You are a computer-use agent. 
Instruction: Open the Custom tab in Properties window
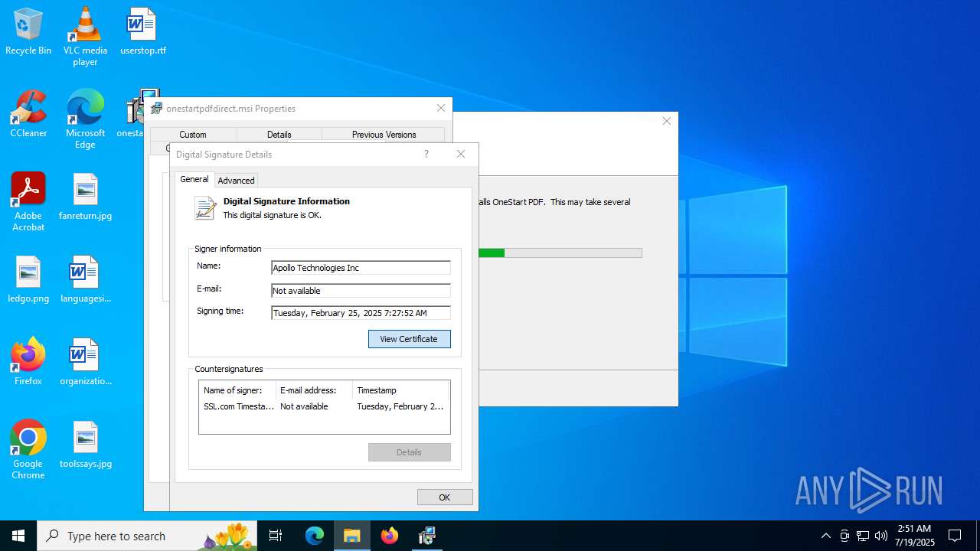193,135
